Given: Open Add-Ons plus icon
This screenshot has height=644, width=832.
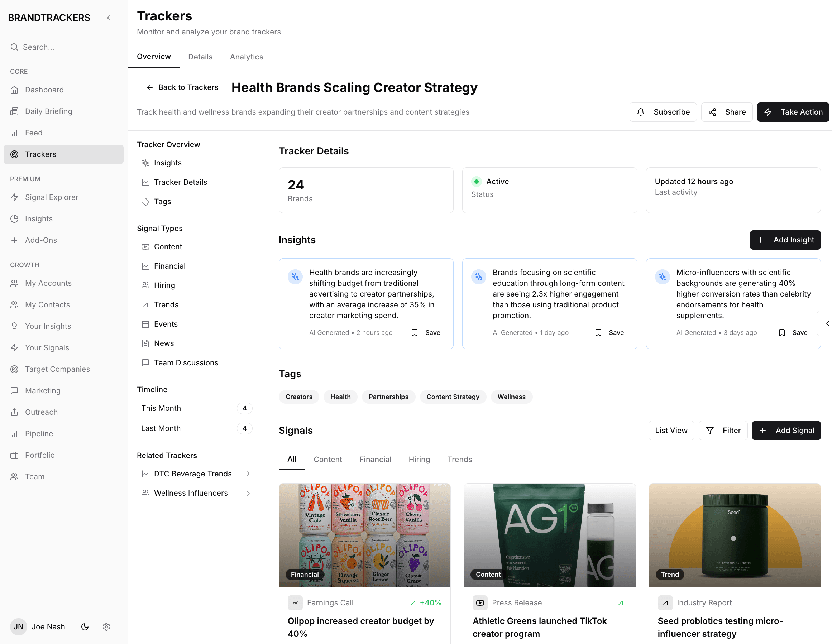Looking at the screenshot, I should pyautogui.click(x=14, y=240).
